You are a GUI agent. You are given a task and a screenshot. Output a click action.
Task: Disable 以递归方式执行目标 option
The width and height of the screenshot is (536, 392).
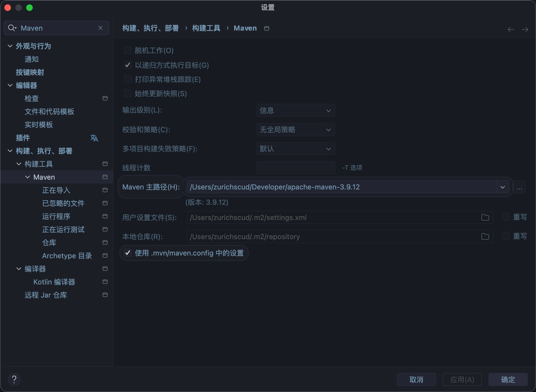pos(127,65)
